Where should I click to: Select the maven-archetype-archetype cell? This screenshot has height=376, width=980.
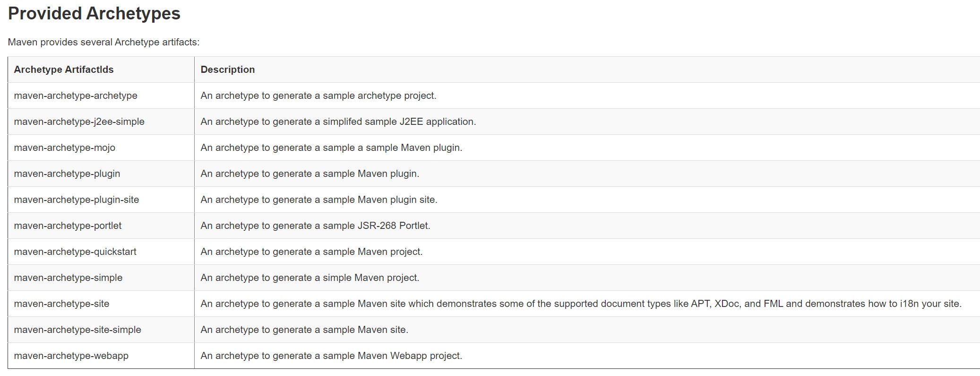click(x=76, y=96)
